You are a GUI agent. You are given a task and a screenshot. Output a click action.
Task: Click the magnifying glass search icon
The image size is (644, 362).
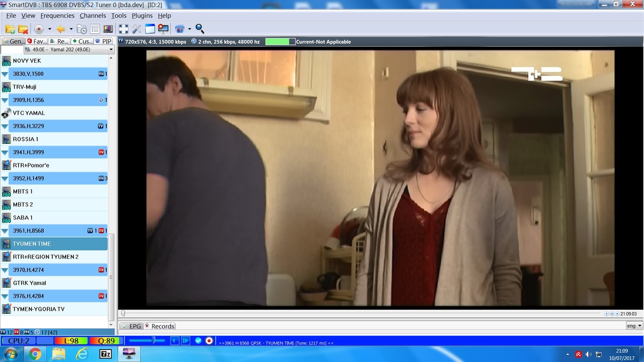(x=200, y=29)
